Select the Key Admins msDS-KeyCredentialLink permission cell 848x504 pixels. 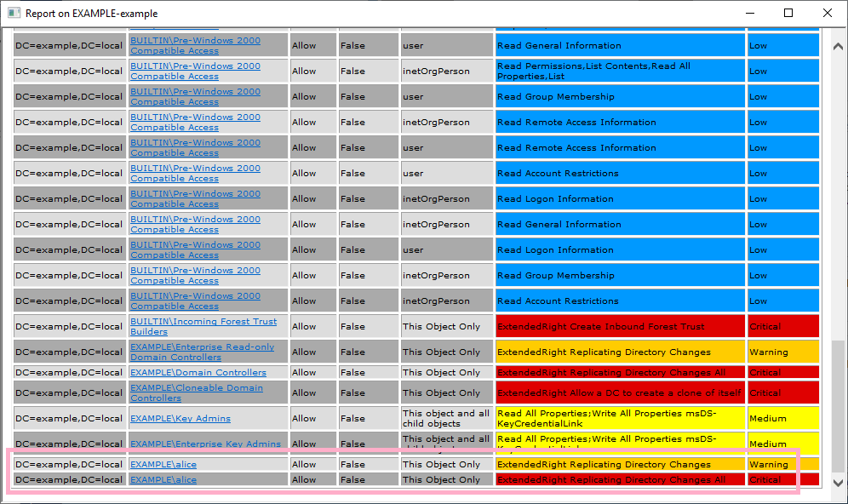(x=621, y=419)
